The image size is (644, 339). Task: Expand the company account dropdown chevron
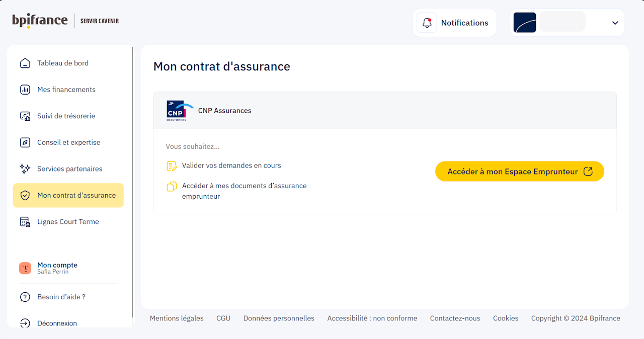coord(615,23)
